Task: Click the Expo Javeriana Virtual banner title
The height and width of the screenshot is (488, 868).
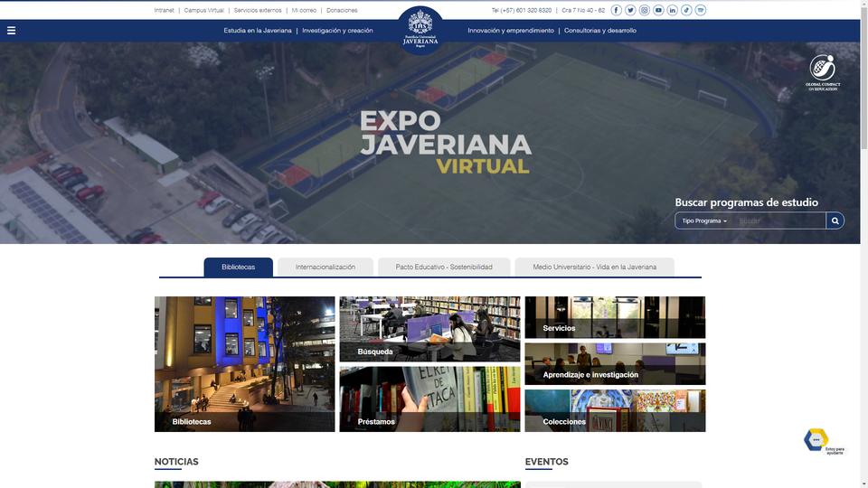Action: [x=446, y=143]
